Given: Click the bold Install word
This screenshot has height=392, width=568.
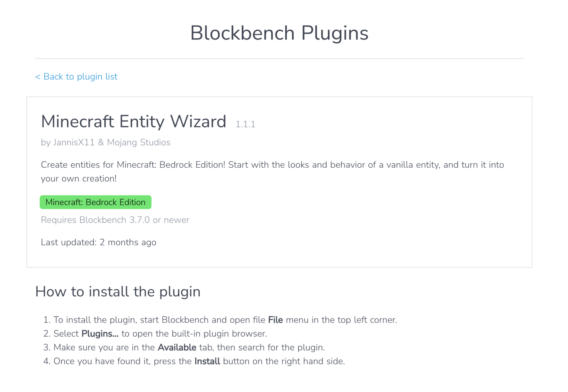Looking at the screenshot, I should coord(207,361).
